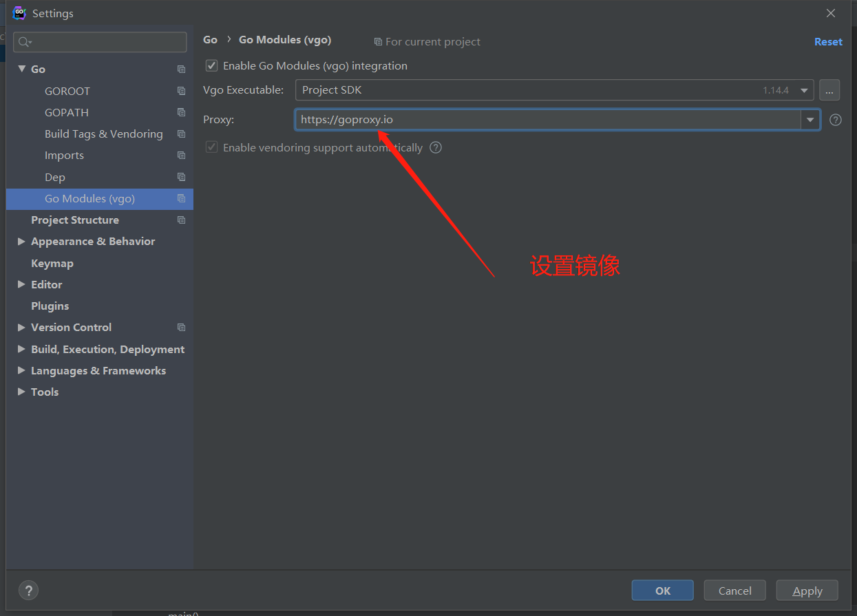Open the Keymap settings page
The height and width of the screenshot is (616, 857).
tap(52, 263)
